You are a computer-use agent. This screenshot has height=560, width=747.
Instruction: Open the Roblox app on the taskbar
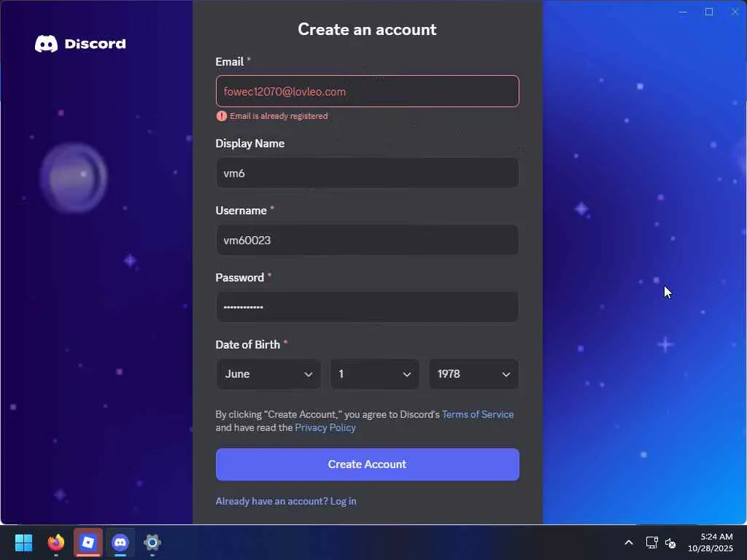point(88,542)
